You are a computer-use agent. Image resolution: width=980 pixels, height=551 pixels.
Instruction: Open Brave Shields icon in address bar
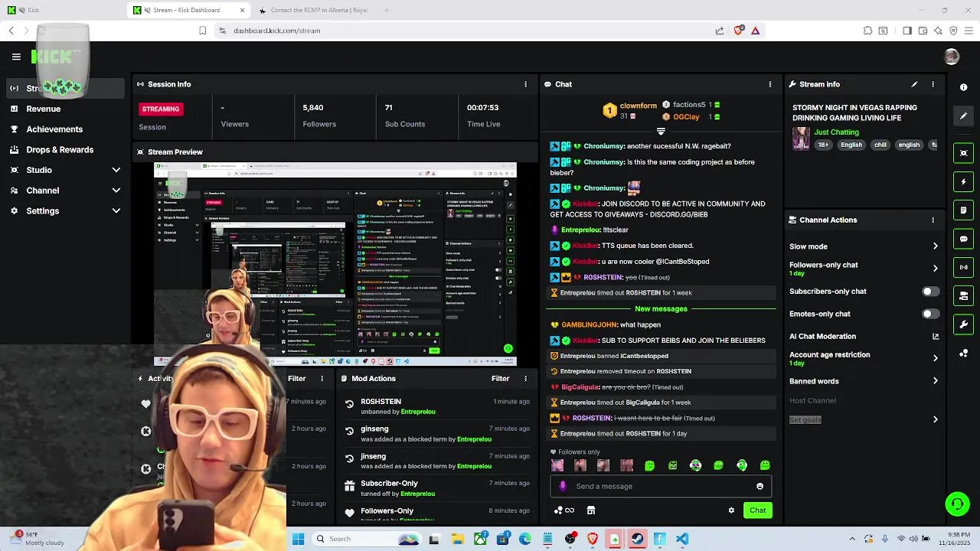(738, 31)
